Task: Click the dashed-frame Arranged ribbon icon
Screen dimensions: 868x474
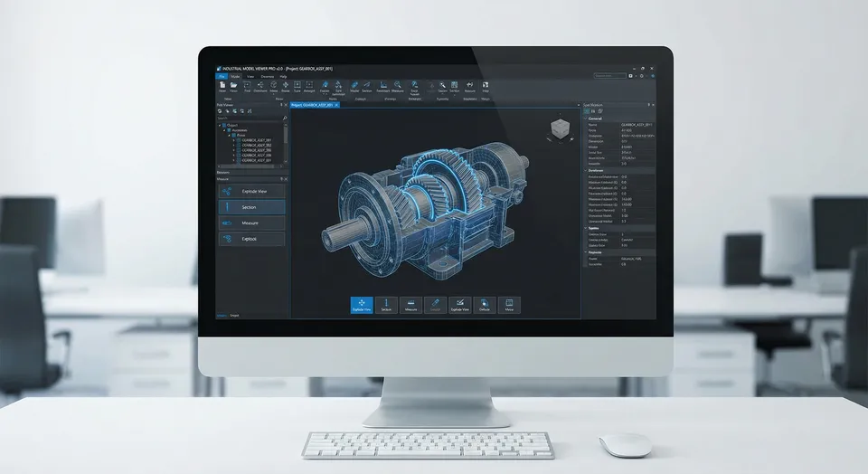Action: coord(309,85)
